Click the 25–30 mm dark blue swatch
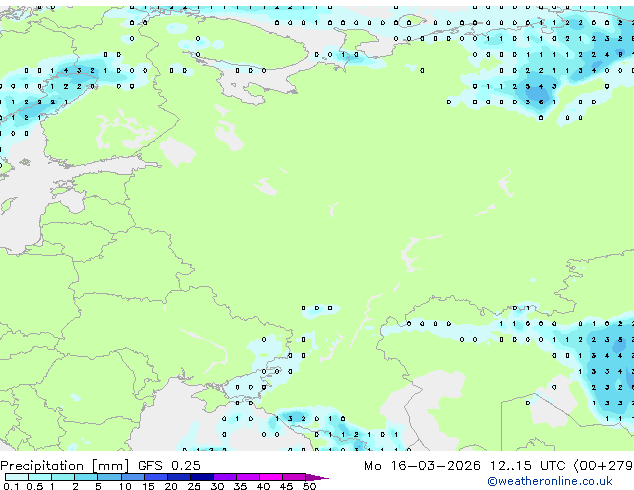This screenshot has height=490, width=634. (x=202, y=477)
